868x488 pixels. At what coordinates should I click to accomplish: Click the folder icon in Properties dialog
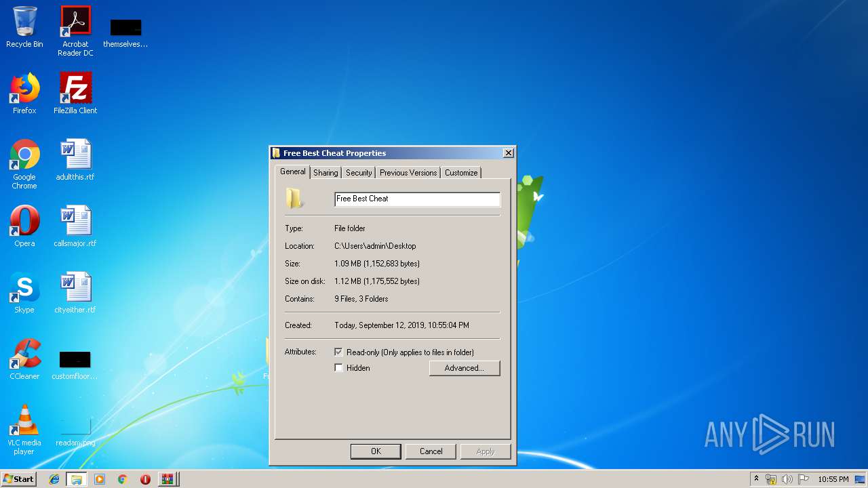(294, 199)
